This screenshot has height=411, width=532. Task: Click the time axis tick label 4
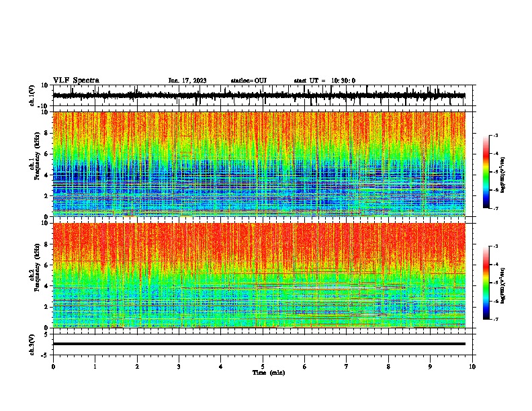click(x=221, y=367)
